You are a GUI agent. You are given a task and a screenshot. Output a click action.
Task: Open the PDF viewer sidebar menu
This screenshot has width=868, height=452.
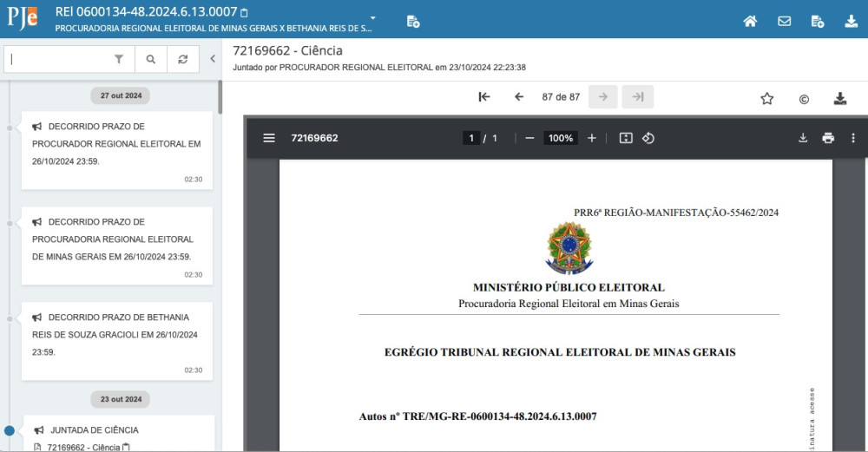(x=269, y=138)
